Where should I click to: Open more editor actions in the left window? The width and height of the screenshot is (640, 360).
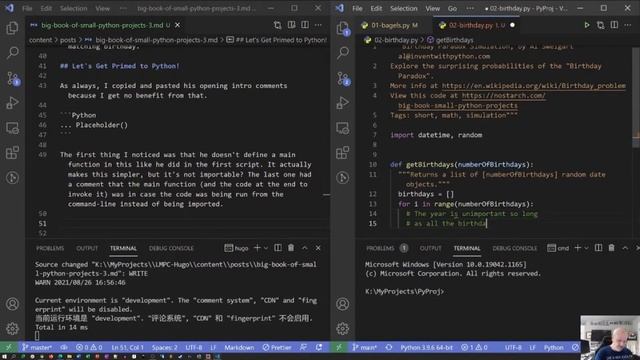[x=318, y=25]
